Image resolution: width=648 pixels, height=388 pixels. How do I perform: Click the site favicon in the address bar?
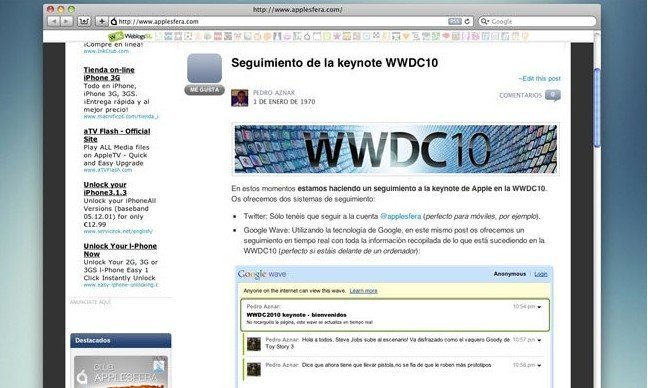click(x=114, y=21)
